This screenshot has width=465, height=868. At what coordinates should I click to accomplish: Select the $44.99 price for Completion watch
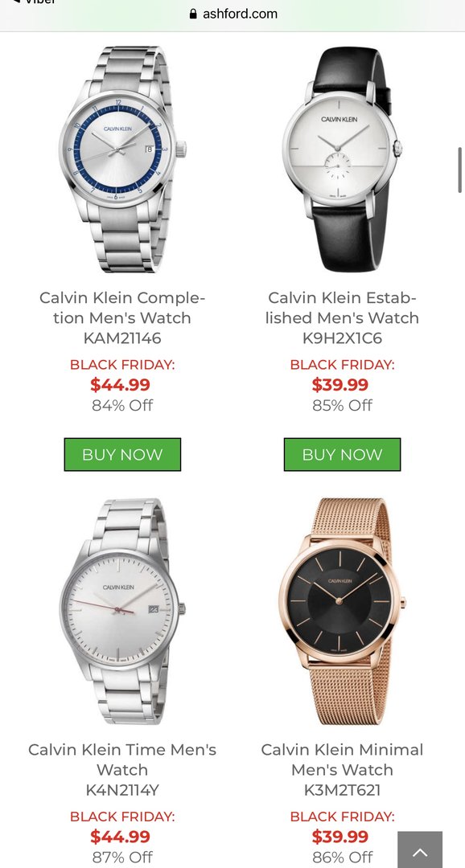(x=120, y=384)
